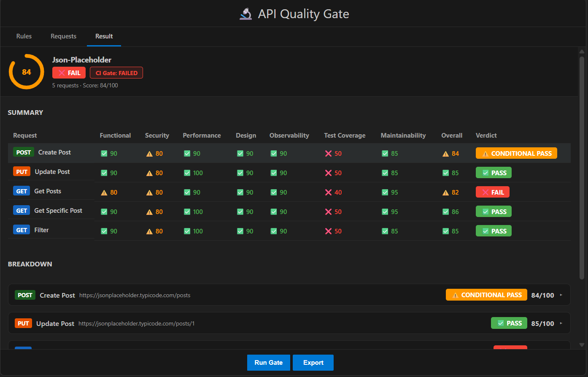The image size is (588, 377).
Task: Click the Get Specific Post request name
Action: pyautogui.click(x=58, y=211)
